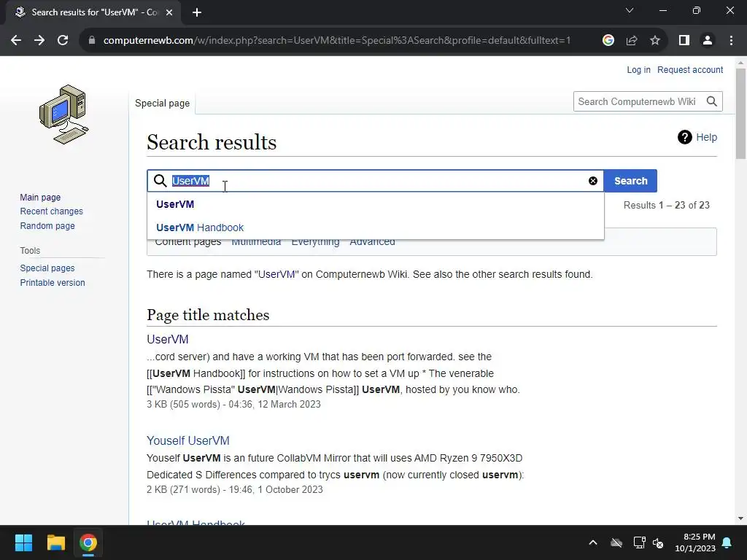This screenshot has height=560, width=747.
Task: Open the tab search chevron
Action: tap(630, 10)
